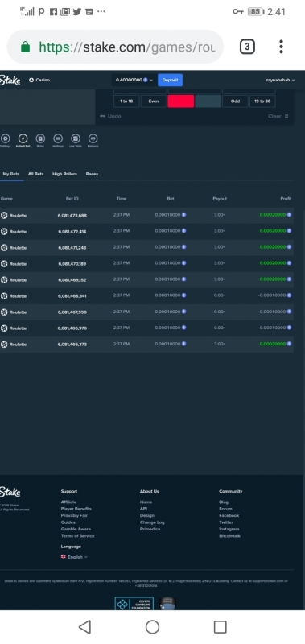Open bet ID 6,081,472,414
Screen dimensions: 305x644
(x=72, y=232)
